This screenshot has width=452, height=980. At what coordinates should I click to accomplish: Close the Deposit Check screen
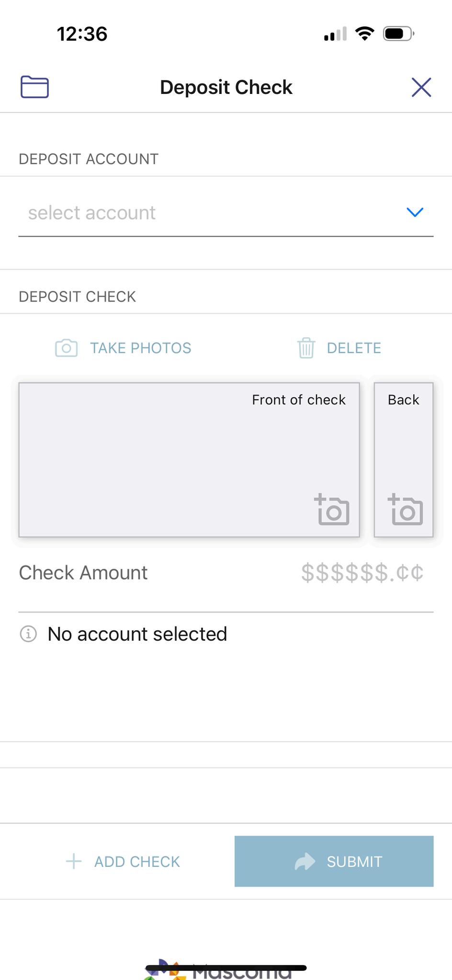[x=421, y=87]
